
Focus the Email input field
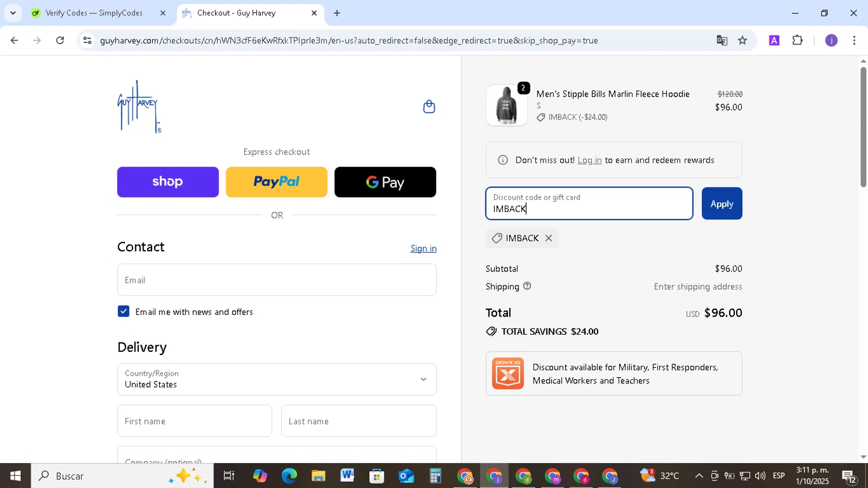tap(277, 280)
